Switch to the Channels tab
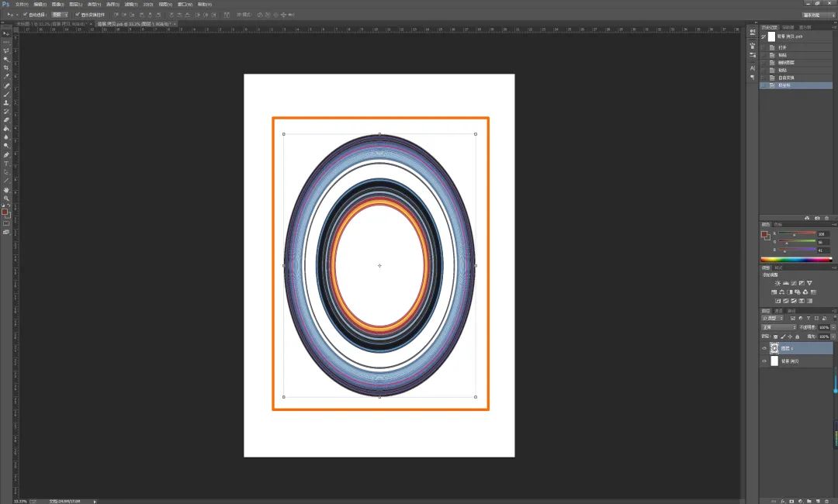This screenshot has height=504, width=838. click(778, 311)
